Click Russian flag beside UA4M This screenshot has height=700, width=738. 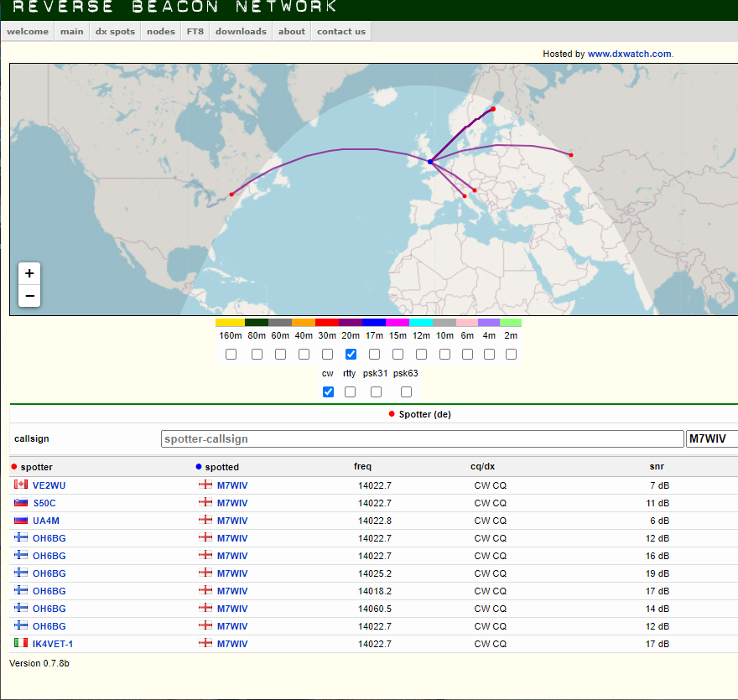[x=21, y=520]
